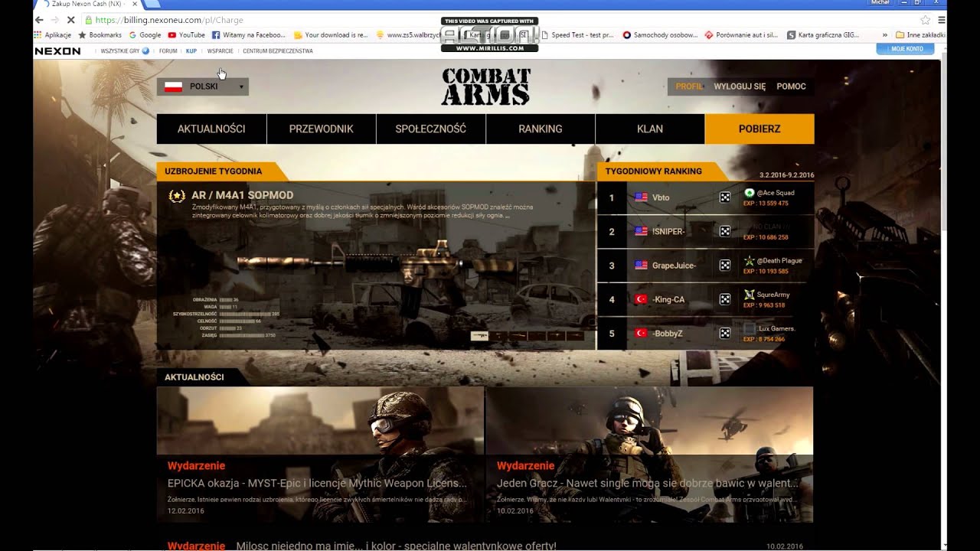Open the POMOC help link
This screenshot has width=980, height=551.
click(x=791, y=86)
